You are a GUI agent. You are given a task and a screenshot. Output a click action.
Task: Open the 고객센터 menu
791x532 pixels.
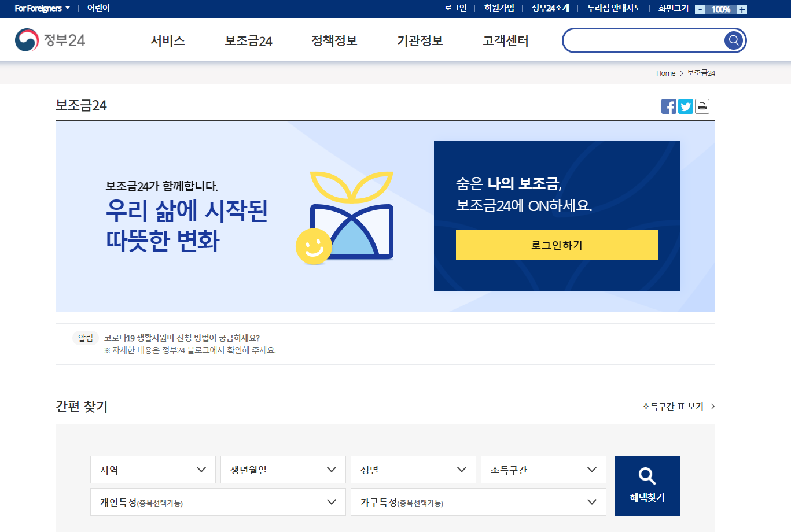[506, 40]
